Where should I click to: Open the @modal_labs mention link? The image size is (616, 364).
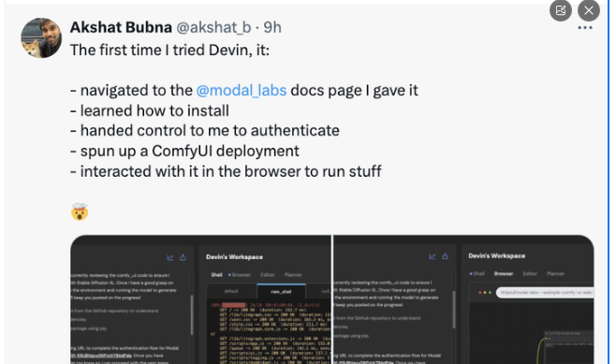coord(242,91)
